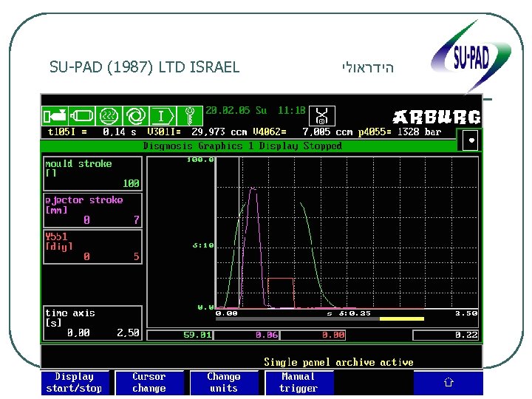Open the heating temperature zones icon
The width and height of the screenshot is (532, 399).
click(109, 116)
